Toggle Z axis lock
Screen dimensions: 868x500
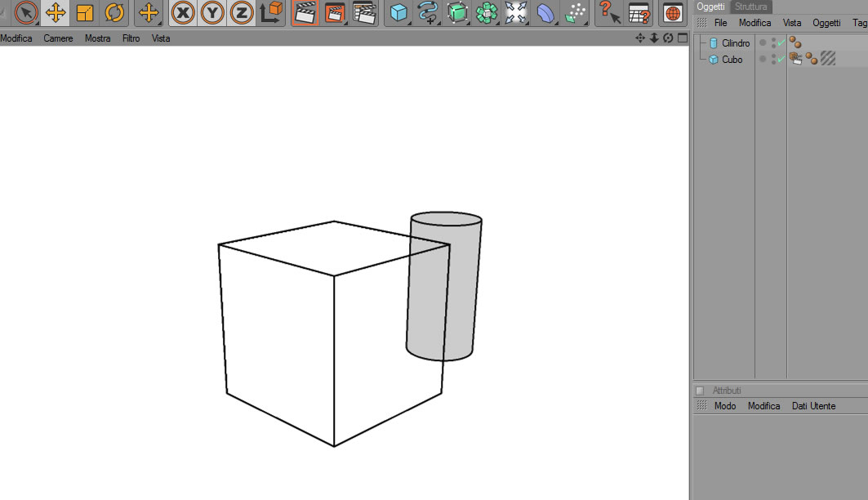[242, 13]
